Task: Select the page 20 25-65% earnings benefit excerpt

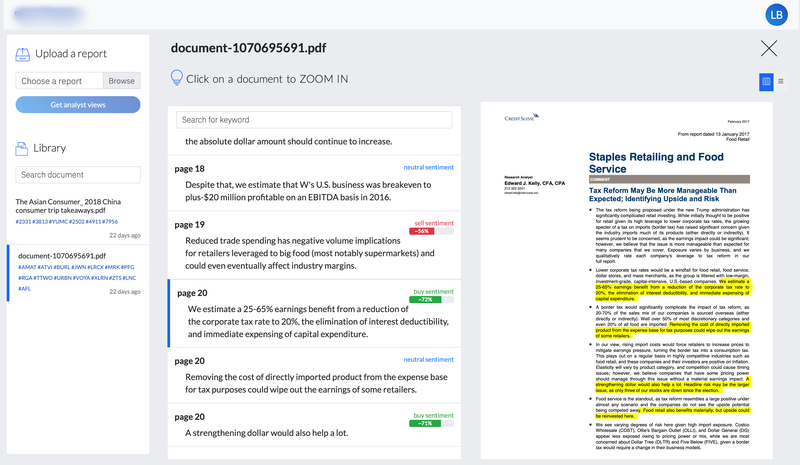Action: click(x=314, y=313)
